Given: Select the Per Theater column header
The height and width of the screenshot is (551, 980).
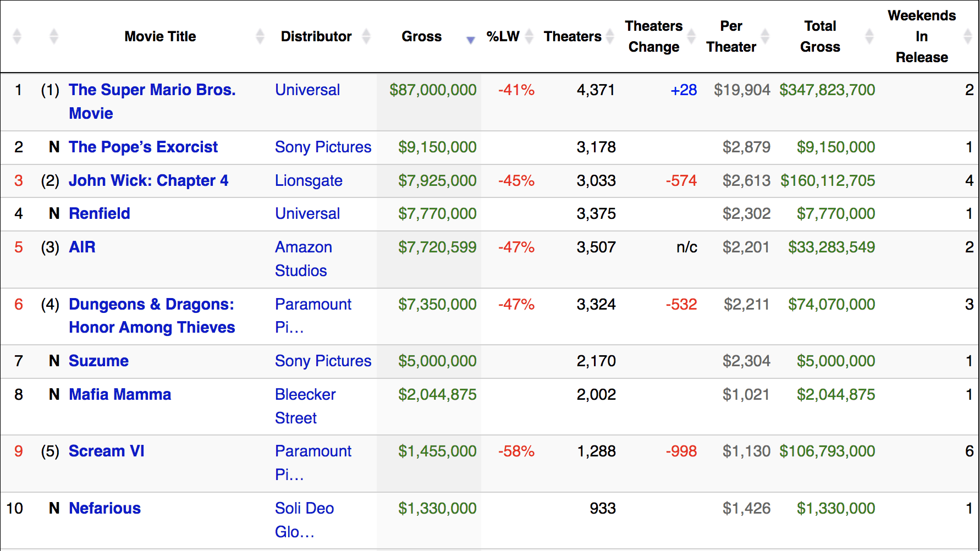Looking at the screenshot, I should tap(731, 36).
